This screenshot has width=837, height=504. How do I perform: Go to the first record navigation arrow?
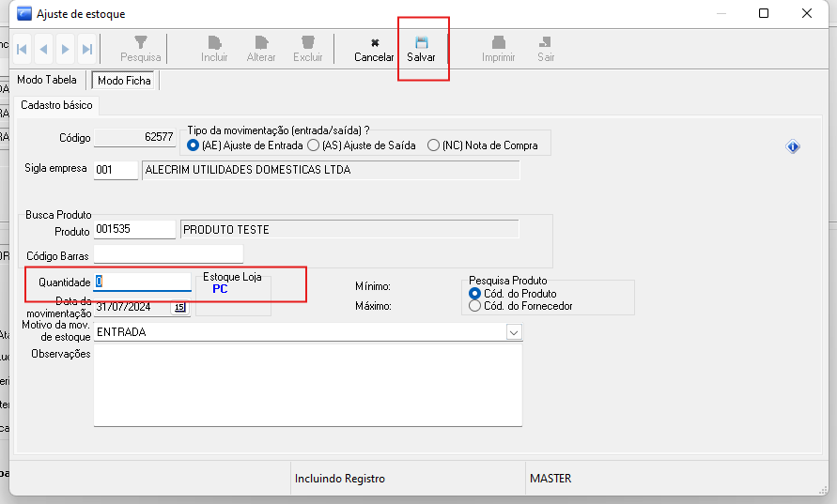pos(22,49)
